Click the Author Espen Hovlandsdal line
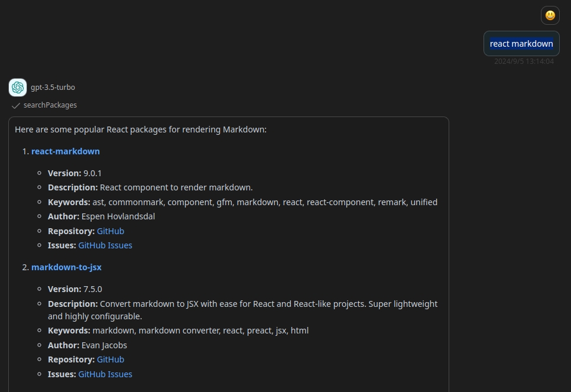571x392 pixels. (x=101, y=216)
